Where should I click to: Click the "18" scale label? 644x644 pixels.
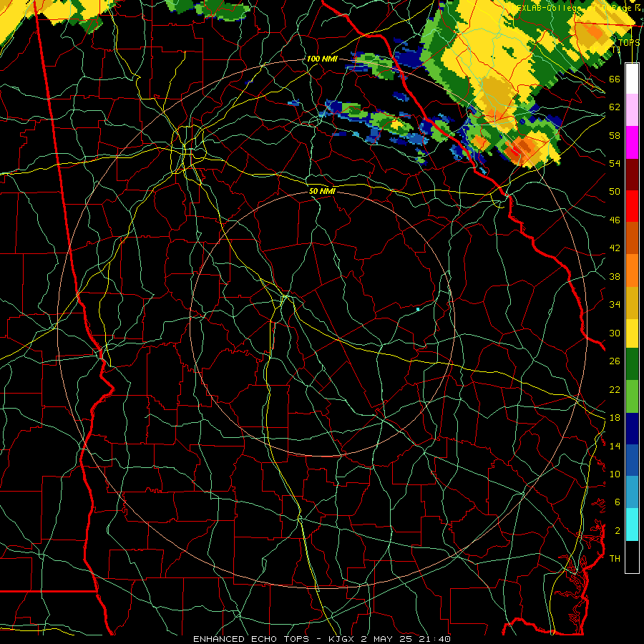(x=615, y=418)
